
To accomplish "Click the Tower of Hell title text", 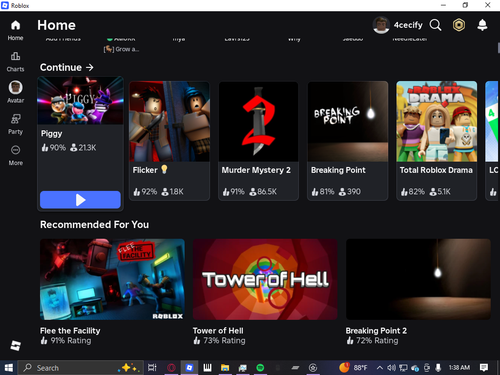I will click(218, 331).
